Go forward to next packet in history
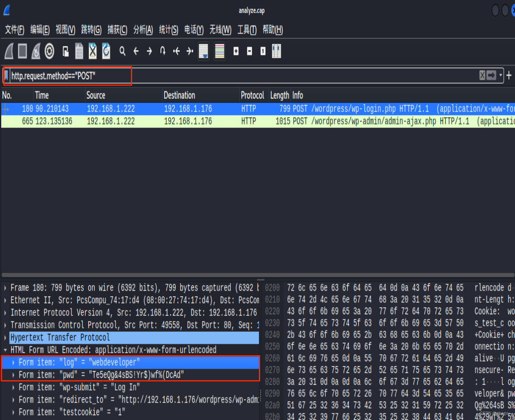The height and width of the screenshot is (420, 515). pyautogui.click(x=149, y=51)
